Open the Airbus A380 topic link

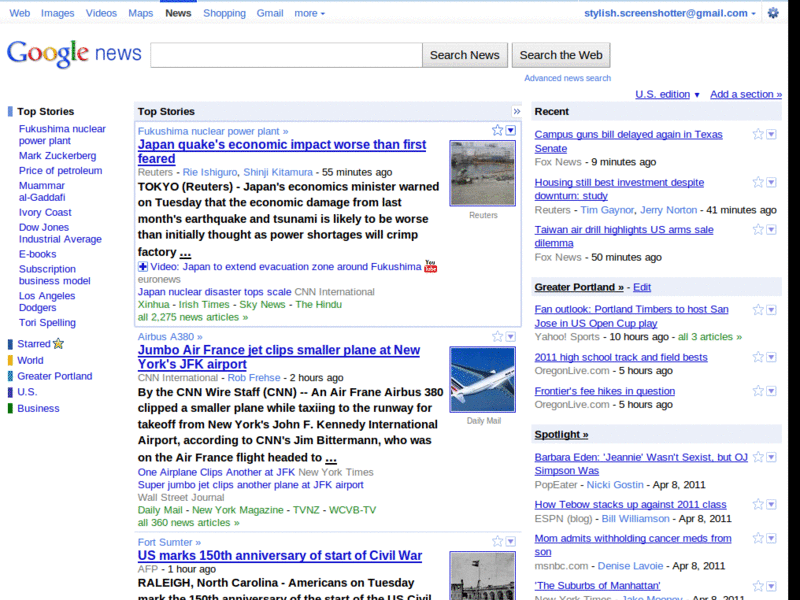(170, 337)
